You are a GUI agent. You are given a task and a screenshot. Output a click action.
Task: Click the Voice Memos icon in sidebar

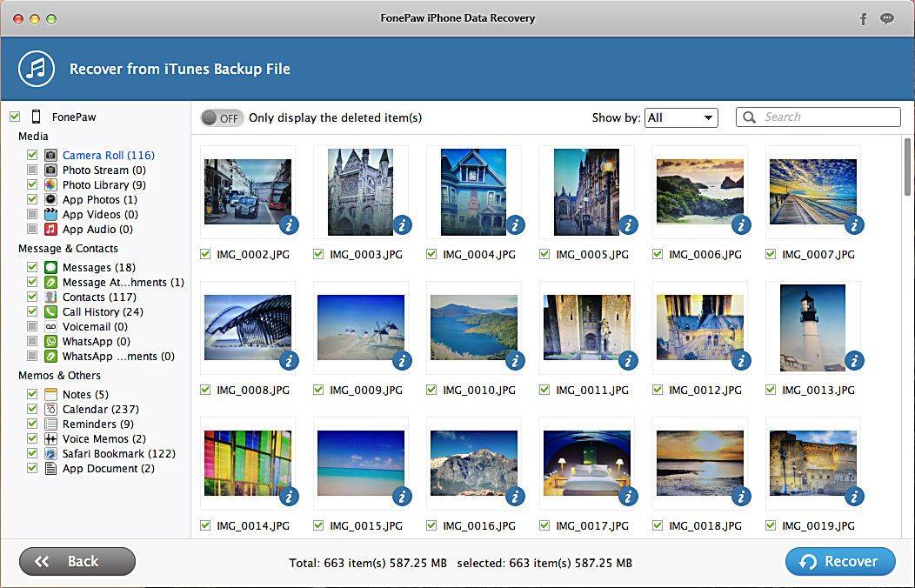[51, 439]
